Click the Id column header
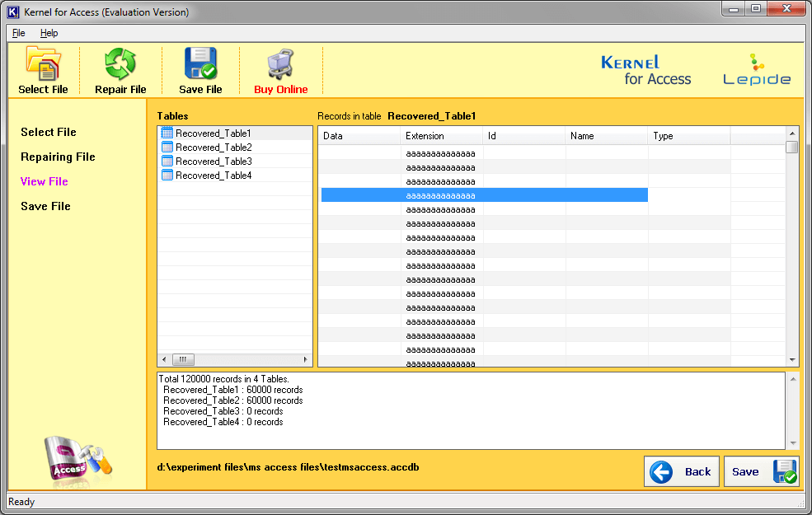Image resolution: width=812 pixels, height=515 pixels. point(524,136)
